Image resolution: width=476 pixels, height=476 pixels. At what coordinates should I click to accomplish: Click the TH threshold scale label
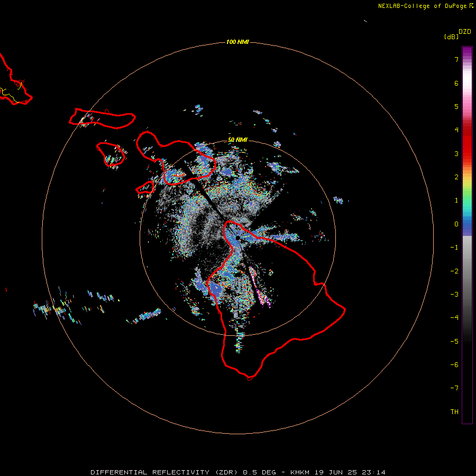click(454, 412)
